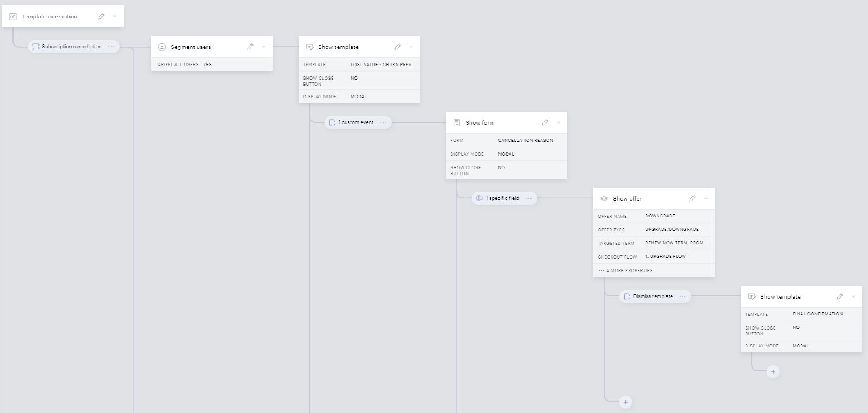Image resolution: width=868 pixels, height=413 pixels.
Task: Click the Dismiss template event pill
Action: [649, 296]
